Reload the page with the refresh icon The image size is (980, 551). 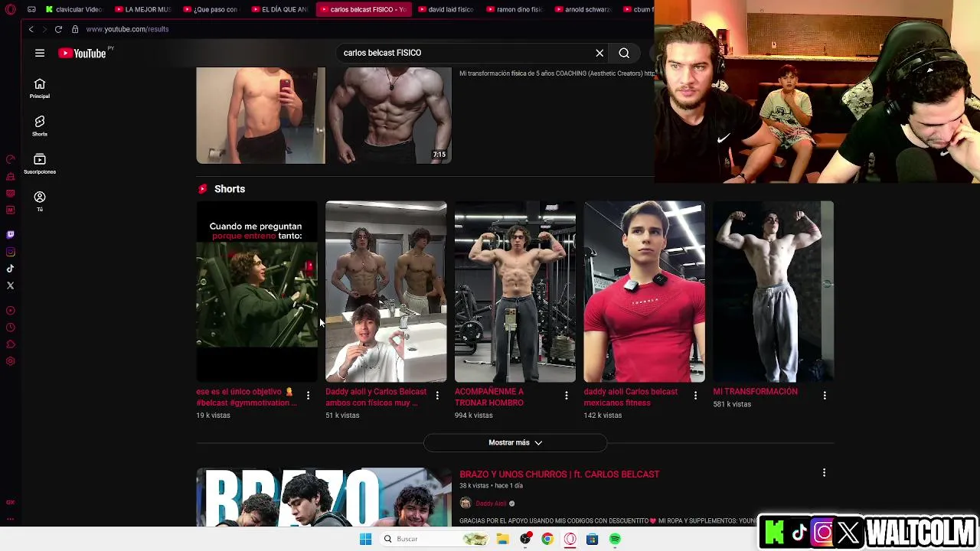(x=58, y=29)
